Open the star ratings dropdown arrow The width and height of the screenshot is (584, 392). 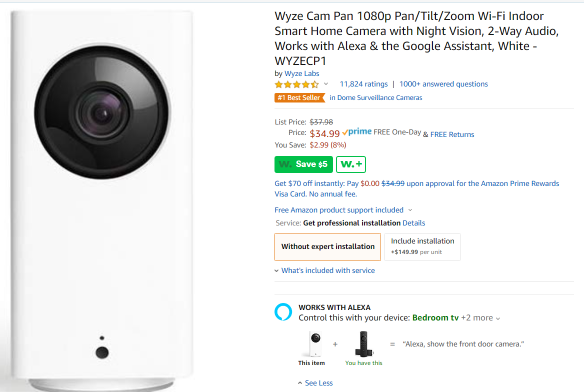click(x=326, y=84)
